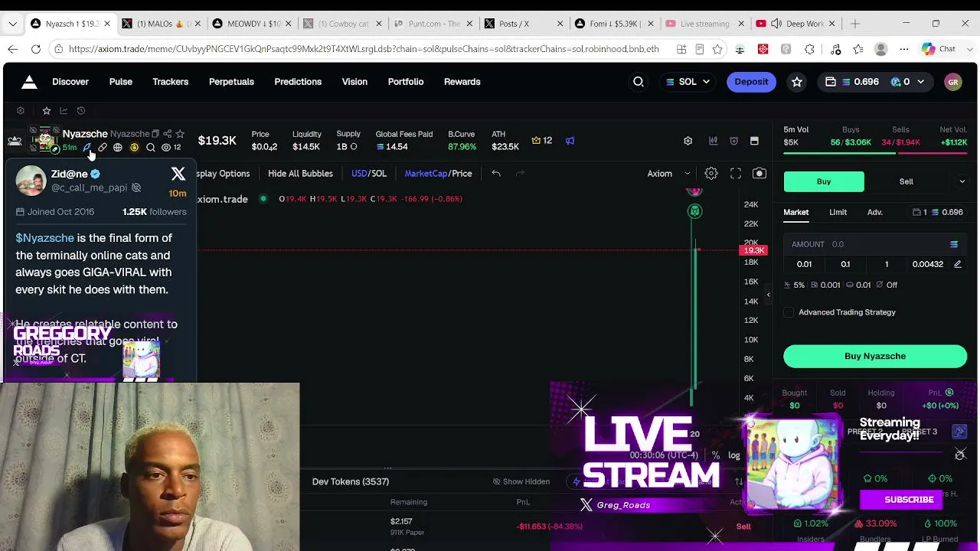Open the chain link icon under Nyazsche

[102, 148]
